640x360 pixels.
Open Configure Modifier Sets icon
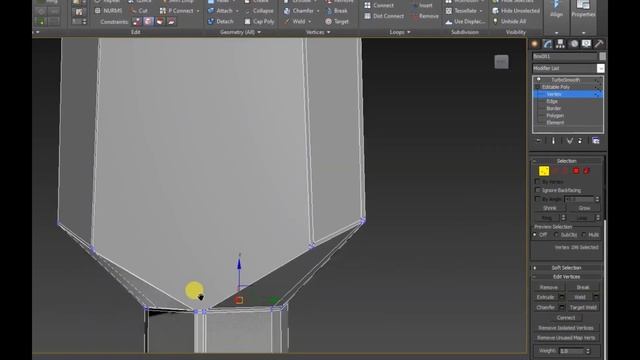click(x=596, y=141)
